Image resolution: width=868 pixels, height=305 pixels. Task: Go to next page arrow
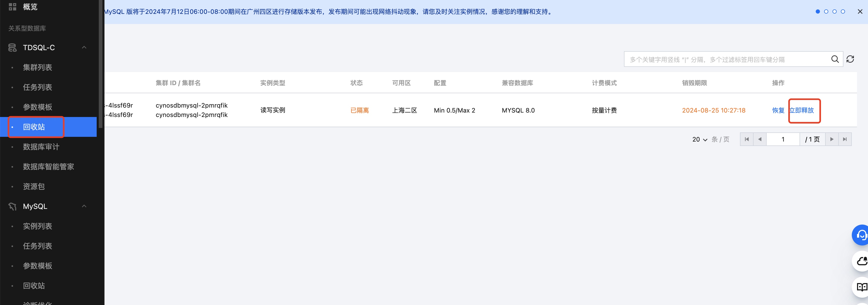point(832,139)
